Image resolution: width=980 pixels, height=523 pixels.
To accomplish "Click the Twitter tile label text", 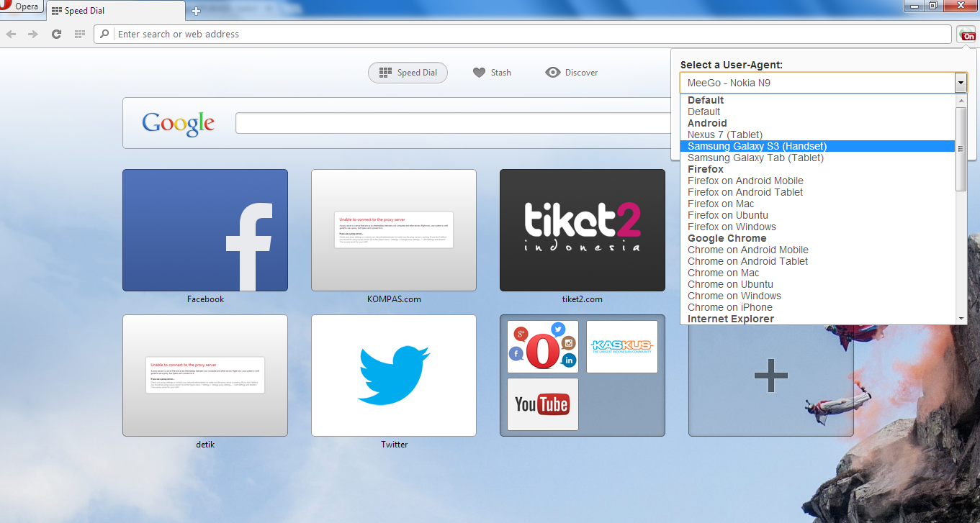I will click(x=395, y=445).
